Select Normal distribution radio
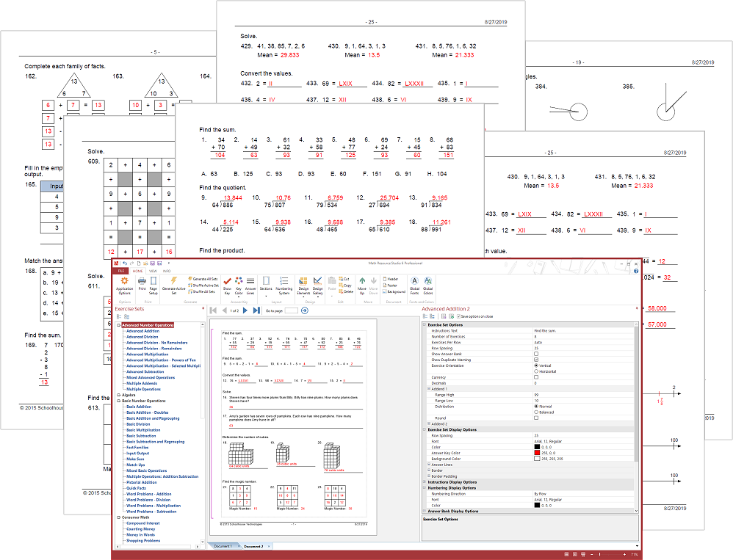The width and height of the screenshot is (733, 560). (535, 407)
